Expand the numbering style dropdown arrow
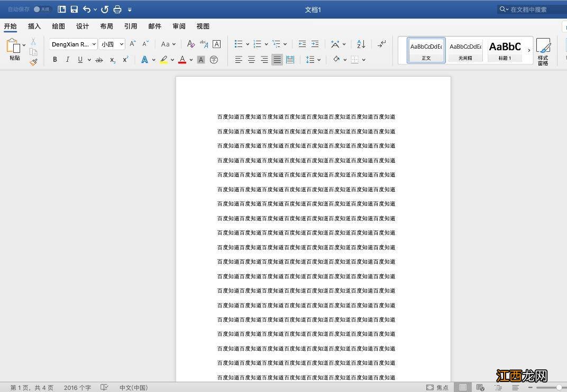The width and height of the screenshot is (567, 392). (267, 44)
